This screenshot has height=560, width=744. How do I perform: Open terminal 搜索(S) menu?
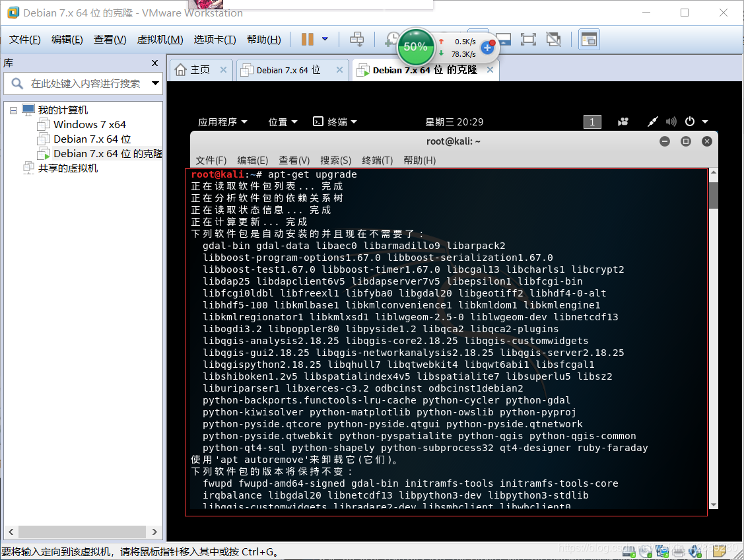coord(336,160)
